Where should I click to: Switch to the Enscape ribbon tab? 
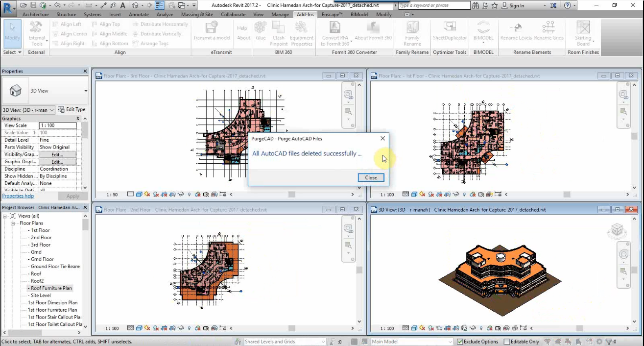[x=332, y=15]
